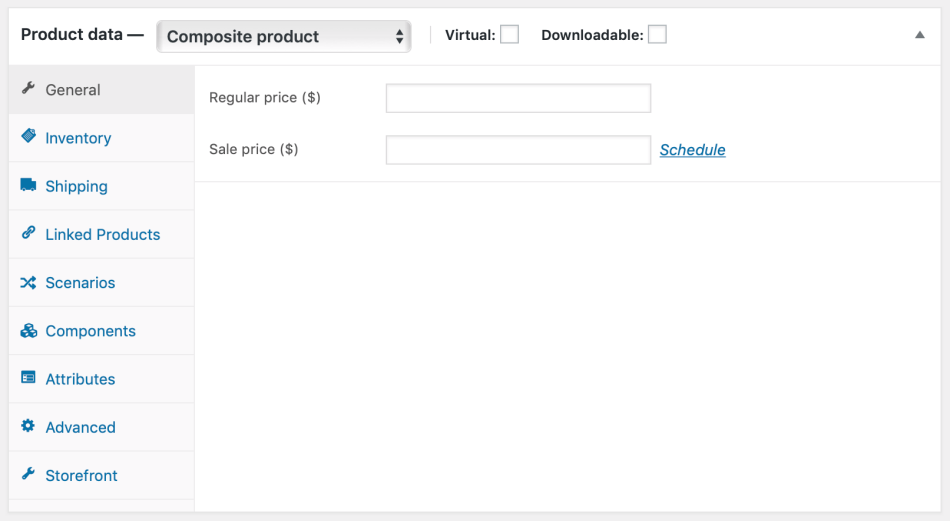This screenshot has width=950, height=521.
Task: Click the Linked Products chain icon
Action: (x=28, y=233)
